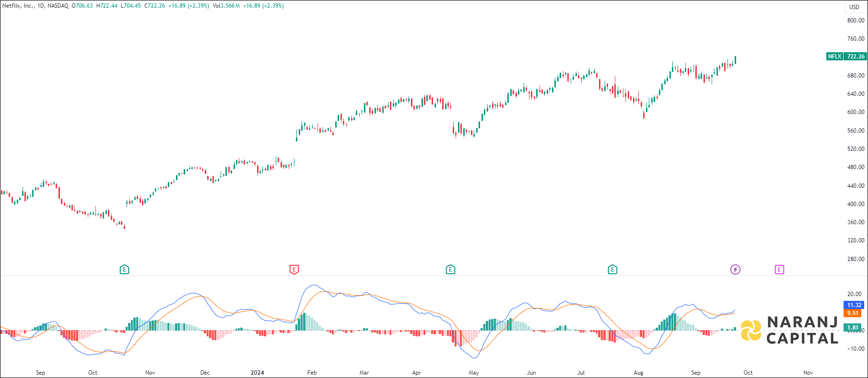This screenshot has height=378, width=868.
Task: Click the 20.00 level on MACD scale
Action: (854, 294)
